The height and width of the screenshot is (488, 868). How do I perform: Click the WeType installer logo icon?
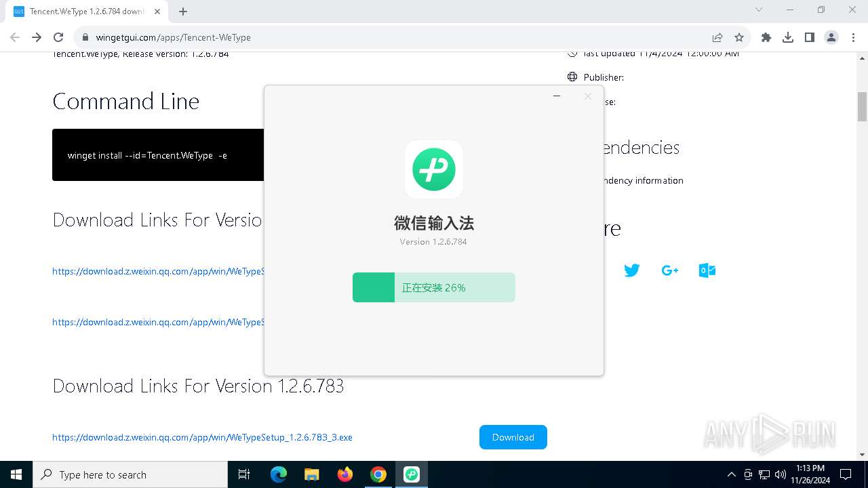434,169
